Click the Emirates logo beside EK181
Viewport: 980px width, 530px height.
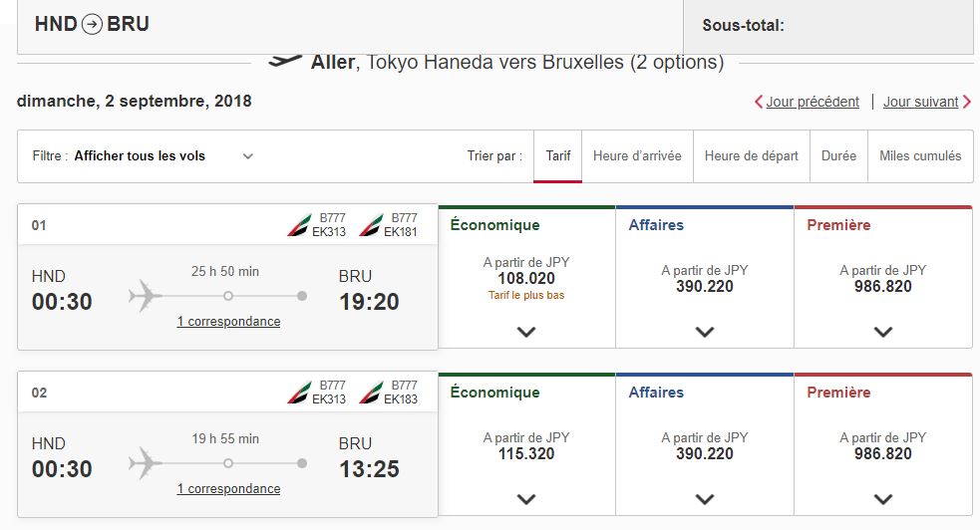click(x=371, y=225)
